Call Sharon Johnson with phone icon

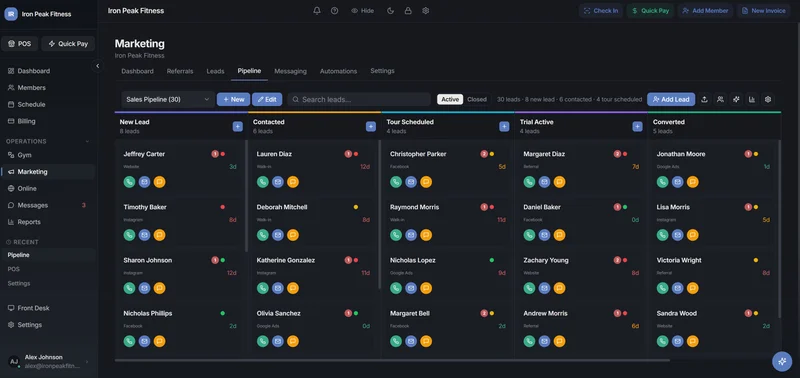pyautogui.click(x=130, y=288)
